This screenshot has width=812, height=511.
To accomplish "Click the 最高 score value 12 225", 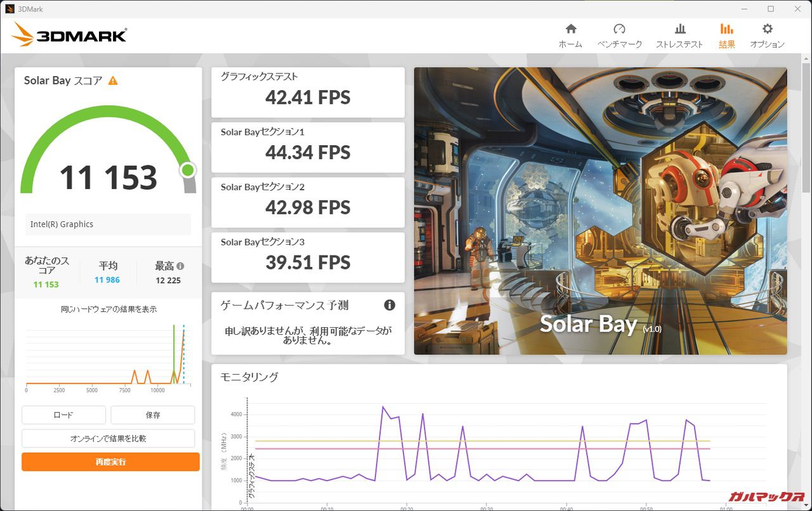I will pos(168,280).
